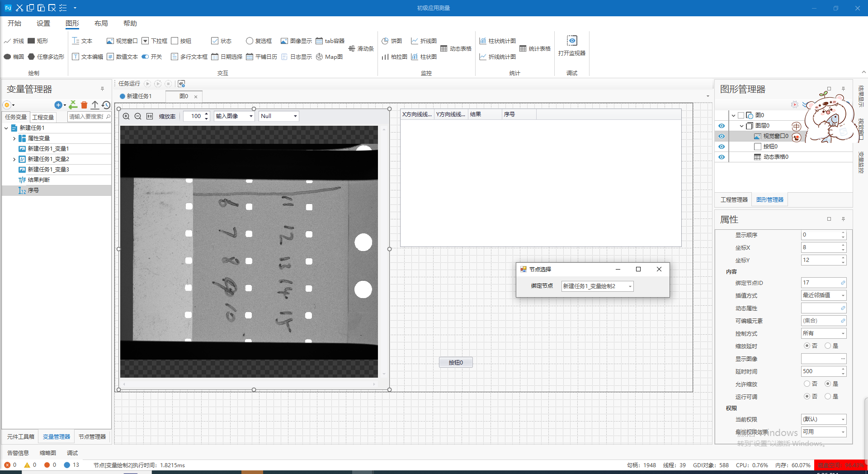Toggle visibility of 视觉窗口0
Screen dimensions: 868x474
[x=722, y=136]
